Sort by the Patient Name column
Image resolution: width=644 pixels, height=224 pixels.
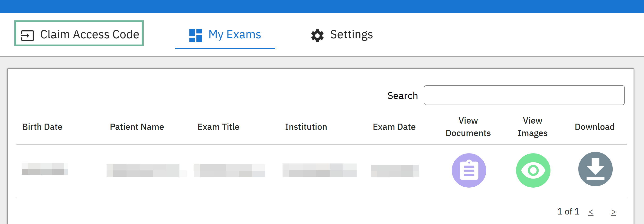137,127
